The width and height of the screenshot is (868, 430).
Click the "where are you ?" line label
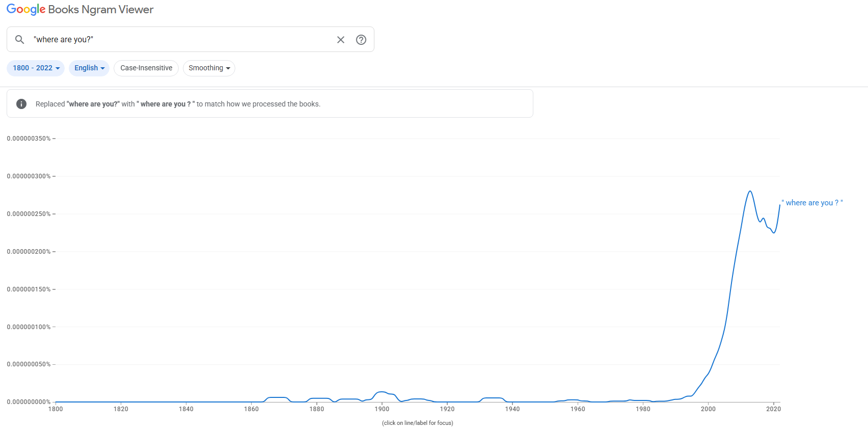812,203
